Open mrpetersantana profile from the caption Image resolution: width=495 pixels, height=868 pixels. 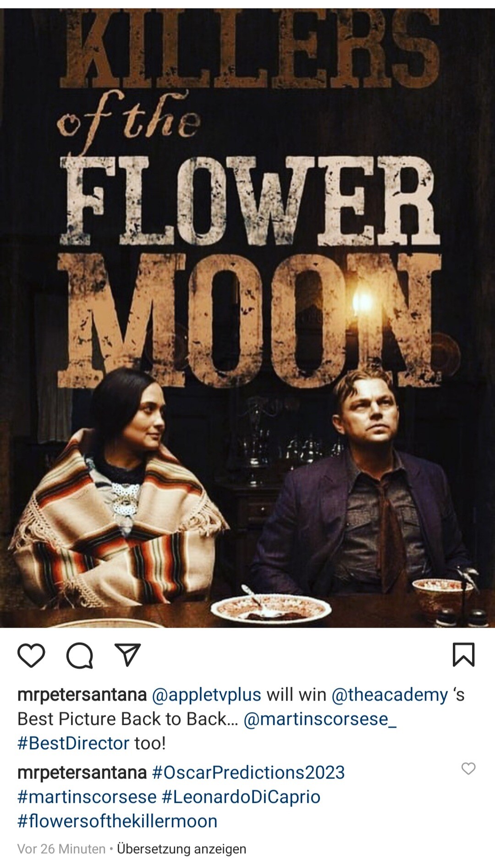(x=82, y=695)
